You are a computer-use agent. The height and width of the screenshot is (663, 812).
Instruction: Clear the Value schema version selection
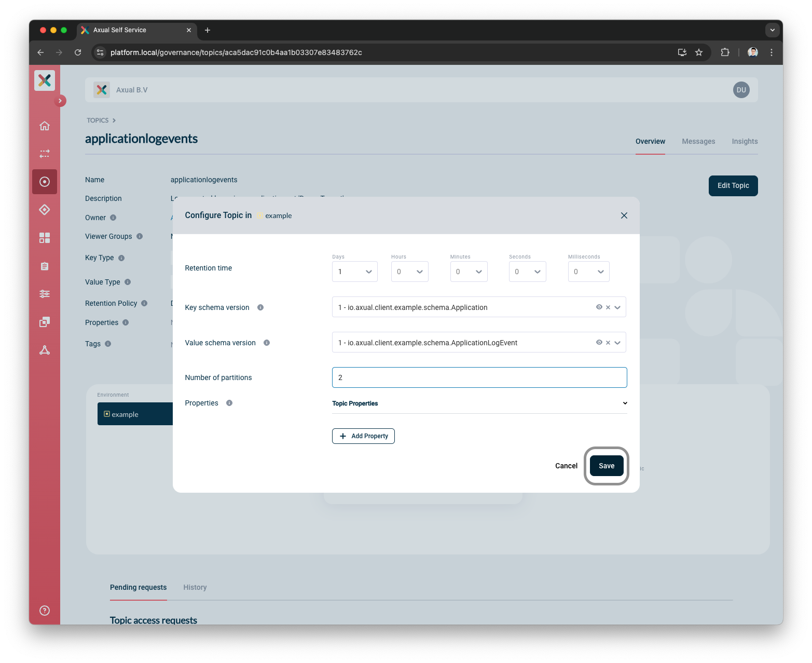pyautogui.click(x=608, y=343)
